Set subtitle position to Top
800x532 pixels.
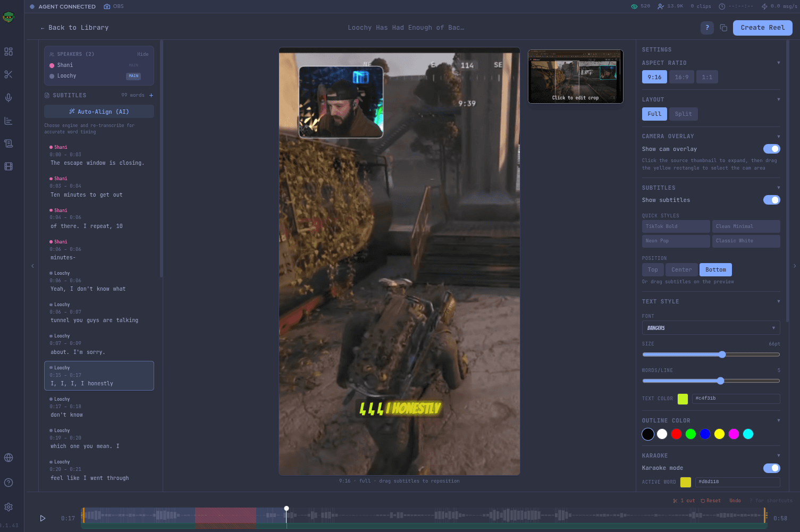pyautogui.click(x=653, y=269)
